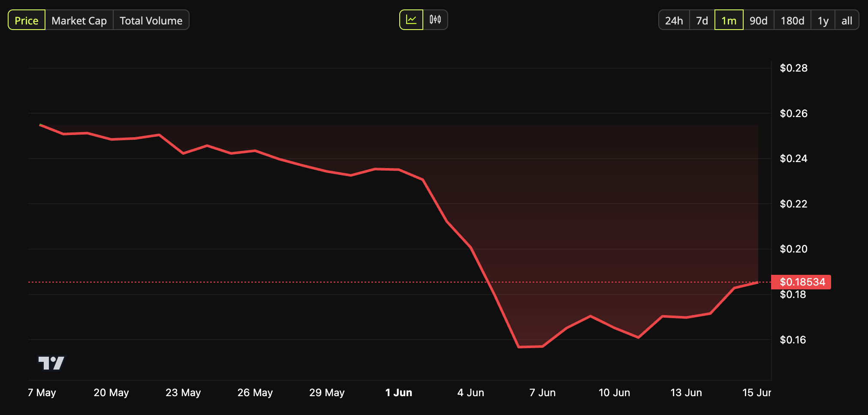The image size is (868, 415).
Task: Click the $0.22 price axis label
Action: [x=793, y=204]
